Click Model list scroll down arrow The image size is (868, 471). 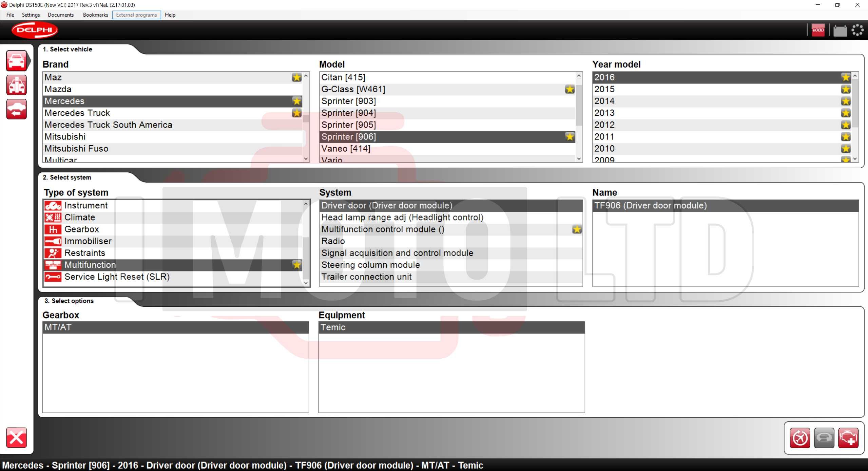click(579, 158)
